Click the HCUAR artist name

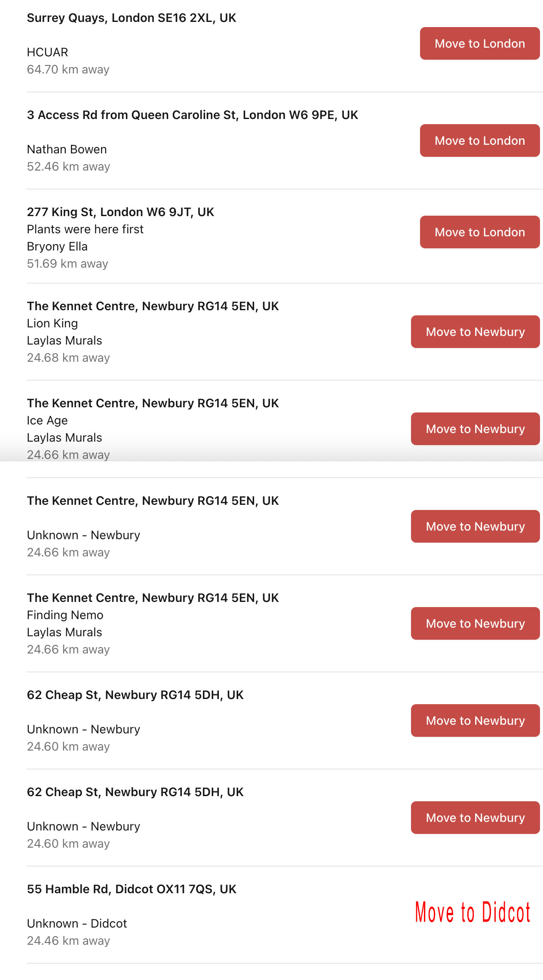[47, 52]
